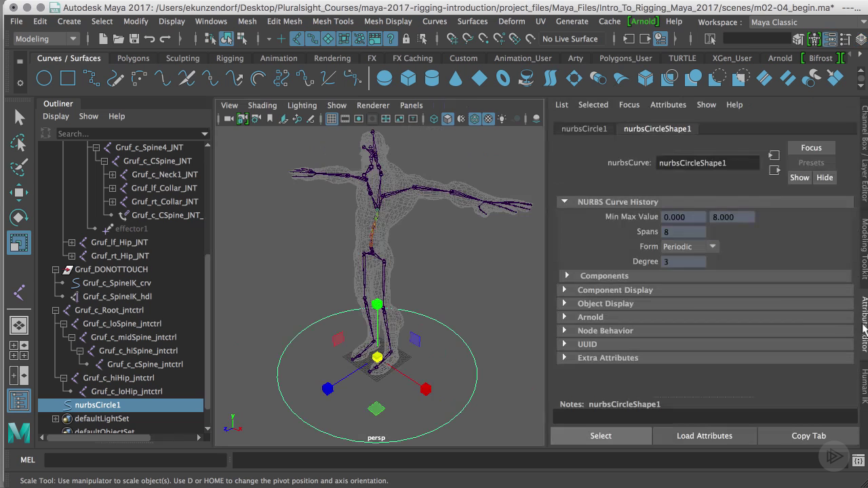Select the Revolve shelf tool
Image resolution: width=868 pixels, height=488 pixels.
(x=526, y=79)
